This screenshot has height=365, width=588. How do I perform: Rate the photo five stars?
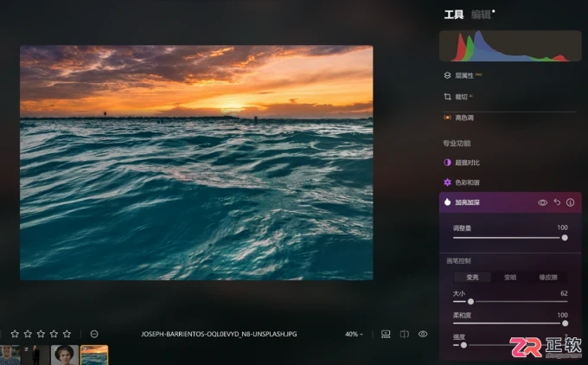pos(67,334)
